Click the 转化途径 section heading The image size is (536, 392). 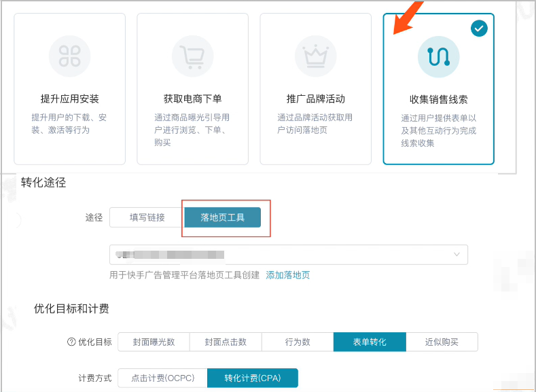tap(43, 183)
